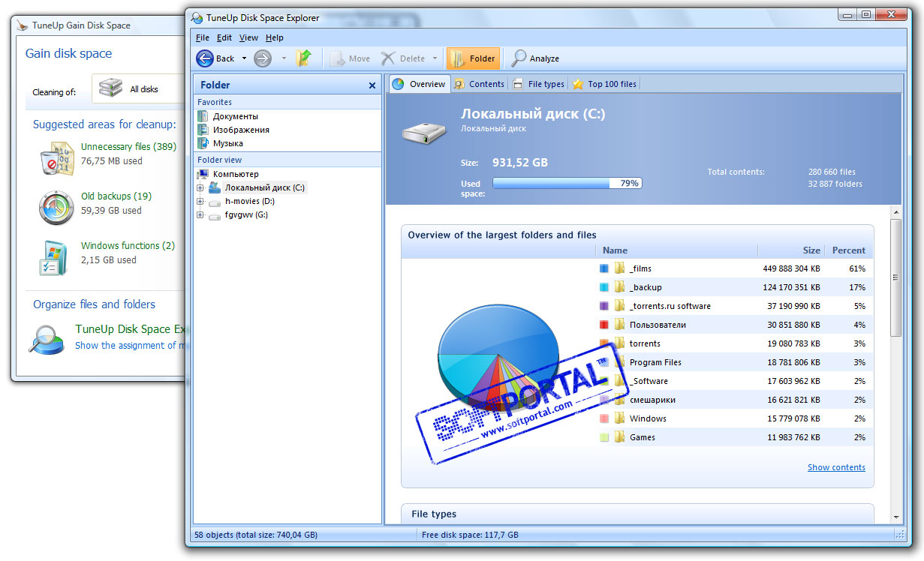Expand the fgvgwv (G:) tree node

(200, 214)
